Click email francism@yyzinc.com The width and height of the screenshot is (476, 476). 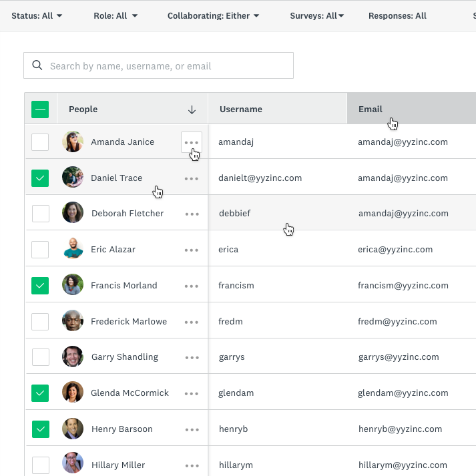403,286
